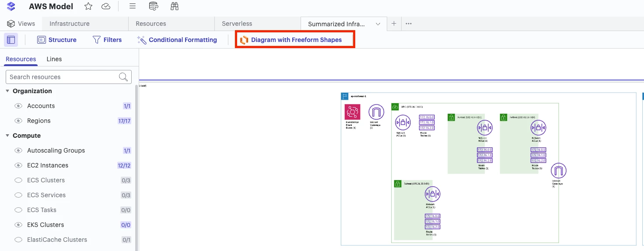Select the EKS Clusters row label
Viewport: 644px width, 251px height.
45,225
